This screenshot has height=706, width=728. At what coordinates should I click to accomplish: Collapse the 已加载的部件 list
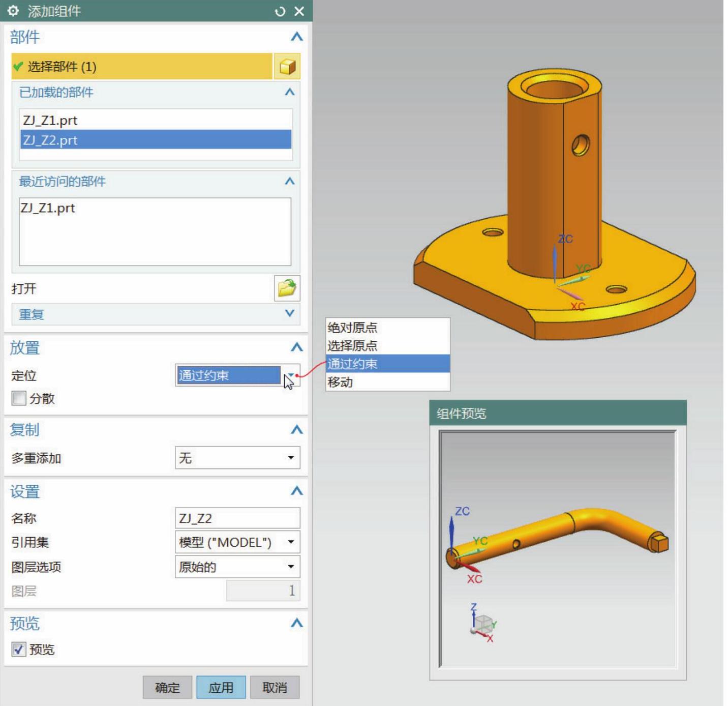coord(289,92)
